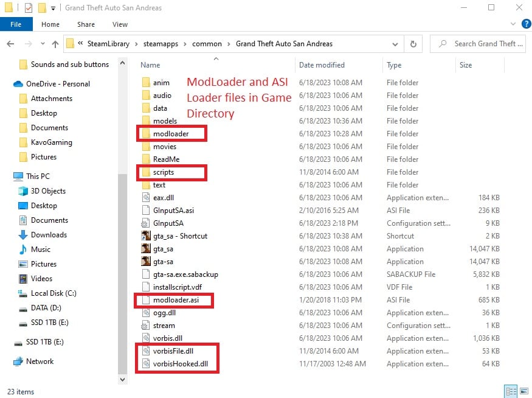
Task: Sort files by the Name column
Action: click(150, 65)
